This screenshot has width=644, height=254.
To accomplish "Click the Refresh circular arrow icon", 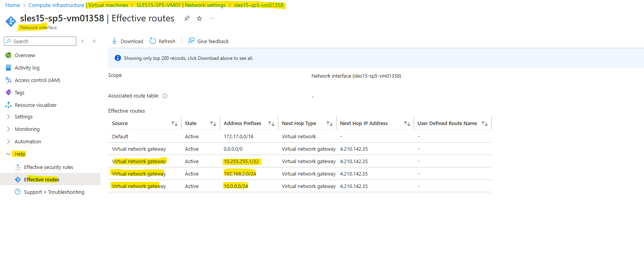I will coord(153,41).
